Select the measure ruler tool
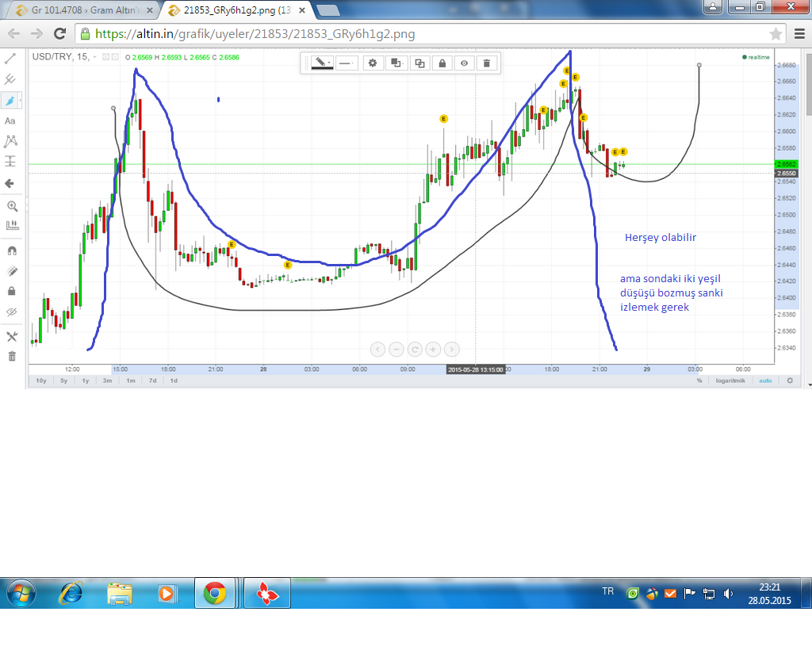Screen dimensions: 812x650 tap(11, 225)
